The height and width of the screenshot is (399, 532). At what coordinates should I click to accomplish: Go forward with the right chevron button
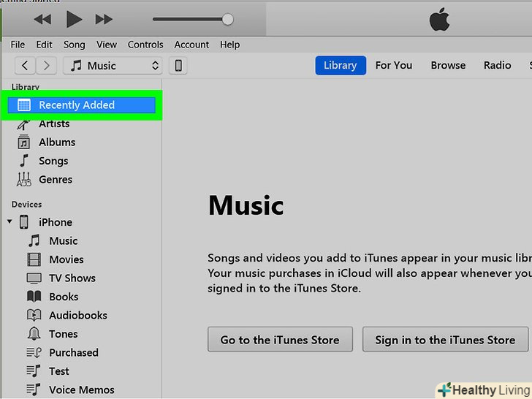tap(46, 65)
